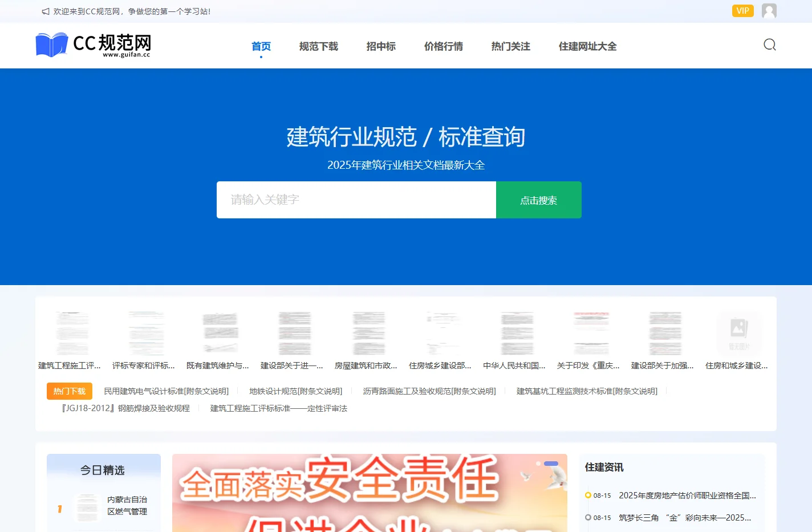812x532 pixels.
Task: Open the 招中标 menu item
Action: click(x=381, y=46)
